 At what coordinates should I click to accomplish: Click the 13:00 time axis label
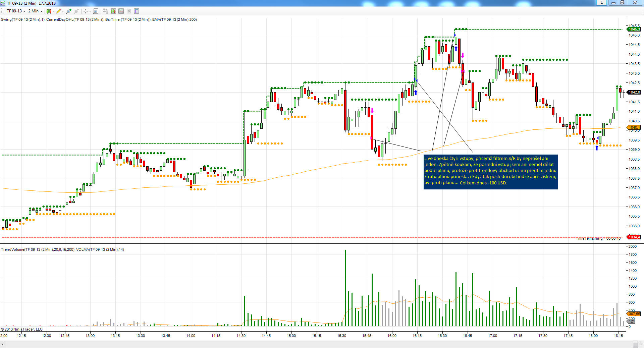click(x=90, y=336)
